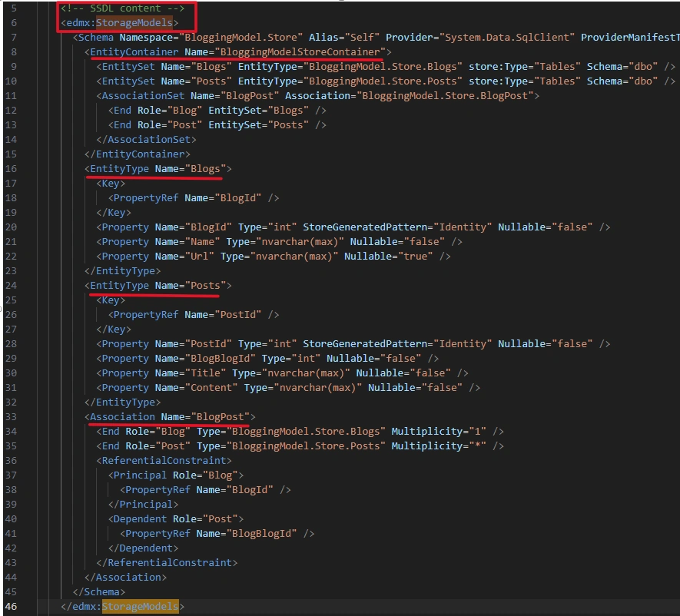
Task: Click the EntityType Name="Posts" opening tag
Action: (158, 285)
